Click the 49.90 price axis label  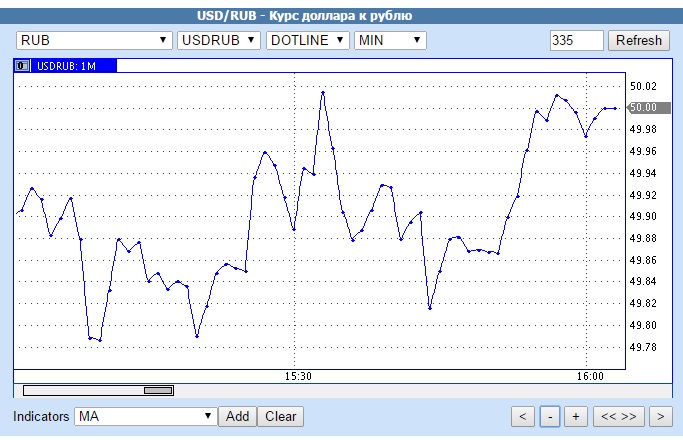(643, 217)
